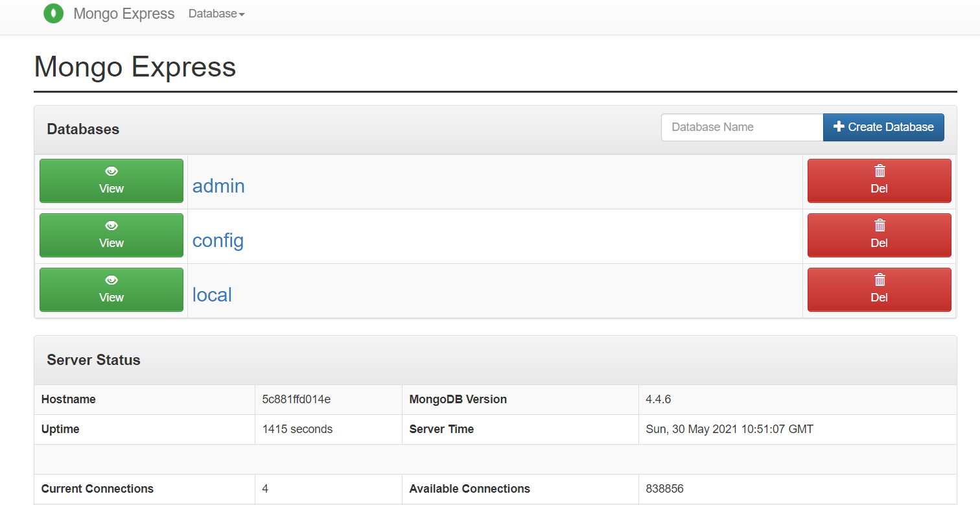The width and height of the screenshot is (980, 505).
Task: Select the MongoDB version value 4.4.6
Action: (659, 399)
